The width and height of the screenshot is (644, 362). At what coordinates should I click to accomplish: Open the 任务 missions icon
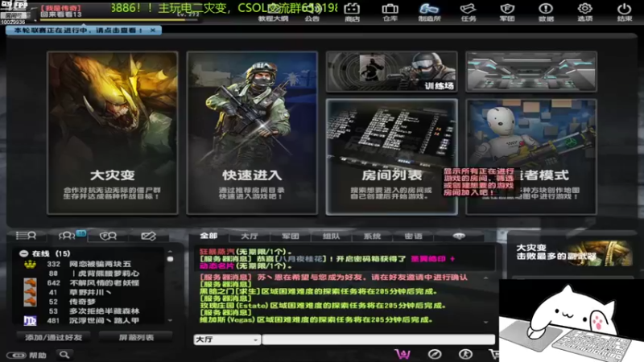(469, 12)
